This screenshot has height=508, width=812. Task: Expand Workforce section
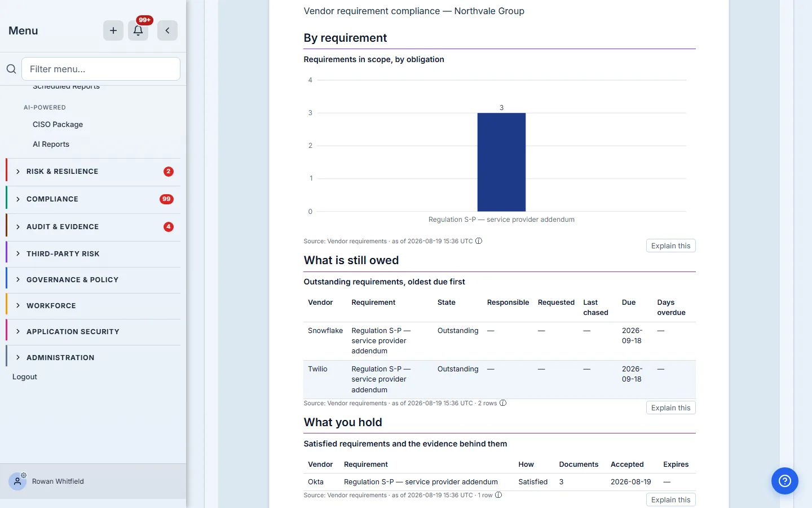click(93, 306)
